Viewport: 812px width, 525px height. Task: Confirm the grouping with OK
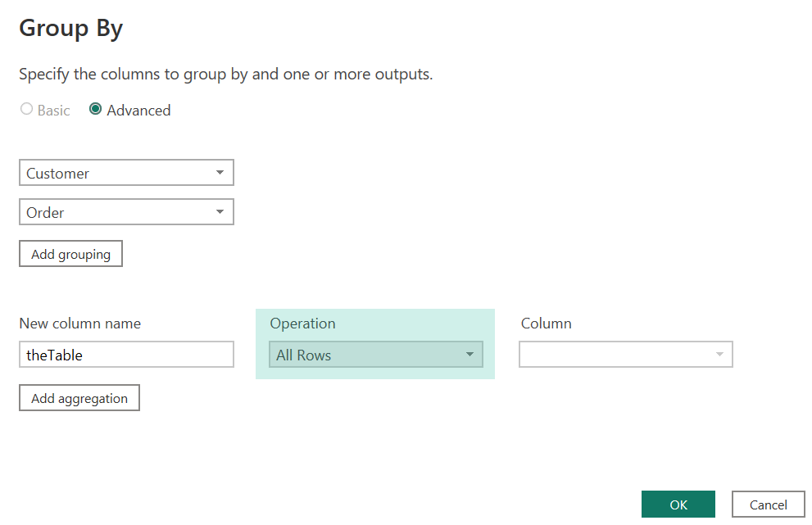point(678,505)
